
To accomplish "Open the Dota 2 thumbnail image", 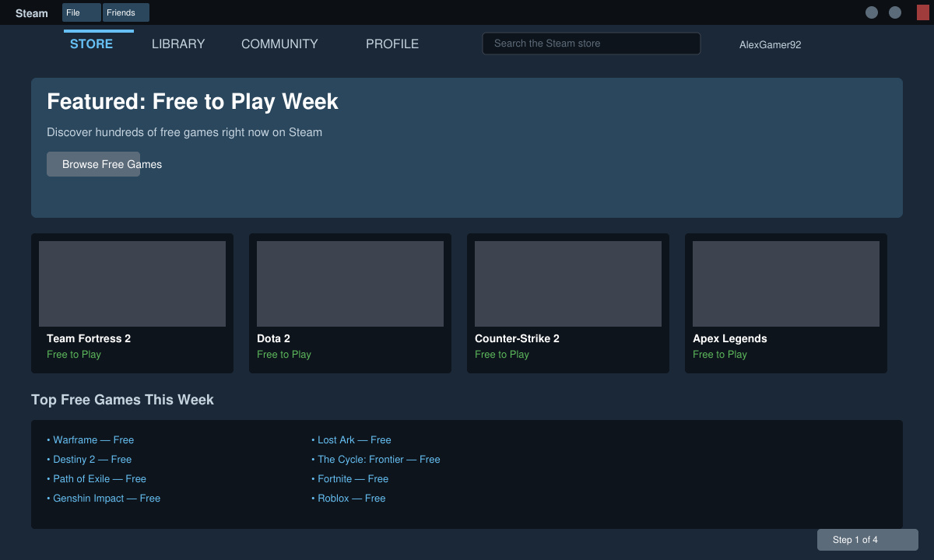I will (350, 284).
